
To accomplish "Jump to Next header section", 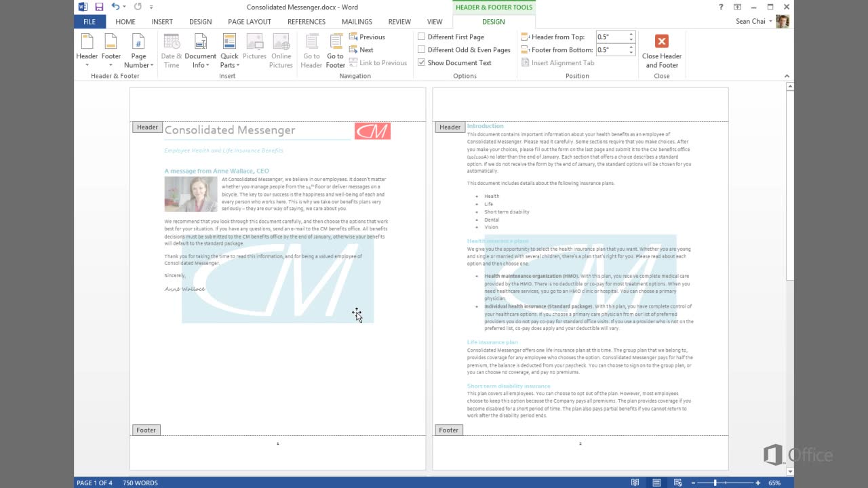I will pos(361,49).
